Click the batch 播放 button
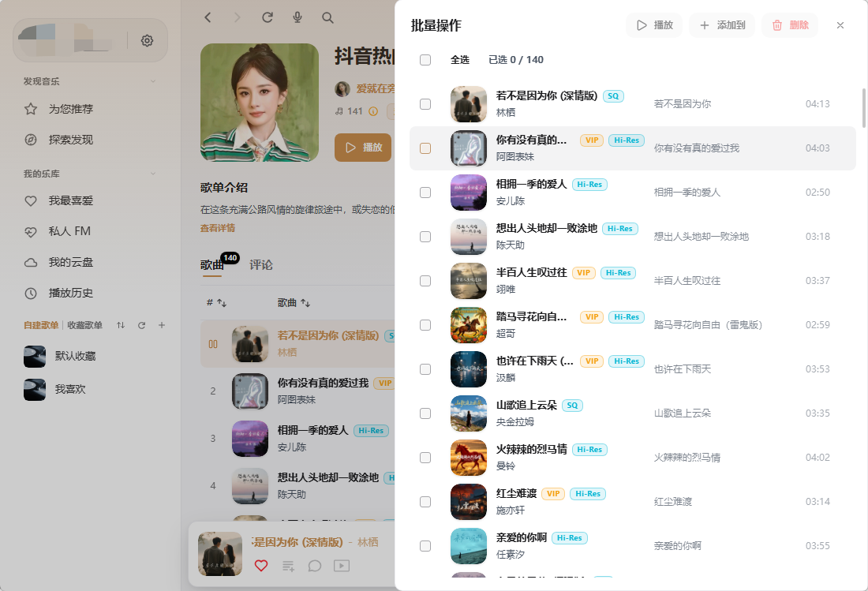 (x=654, y=25)
